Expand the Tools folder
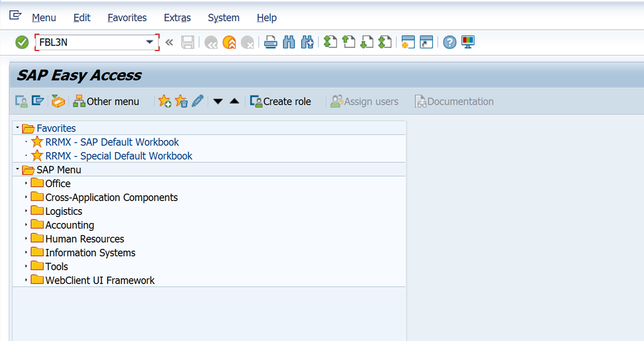This screenshot has width=644, height=341. tap(27, 266)
